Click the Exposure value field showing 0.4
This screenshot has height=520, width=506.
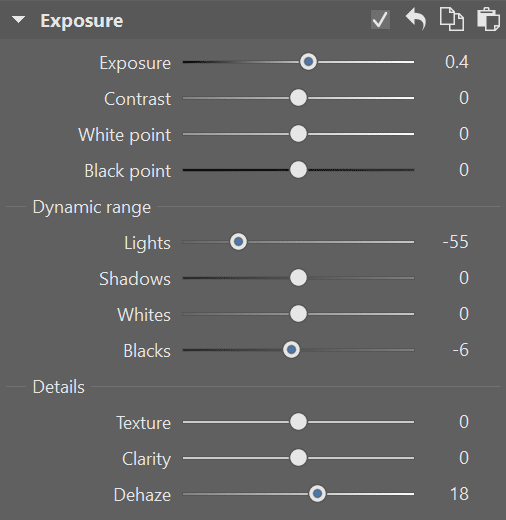457,62
